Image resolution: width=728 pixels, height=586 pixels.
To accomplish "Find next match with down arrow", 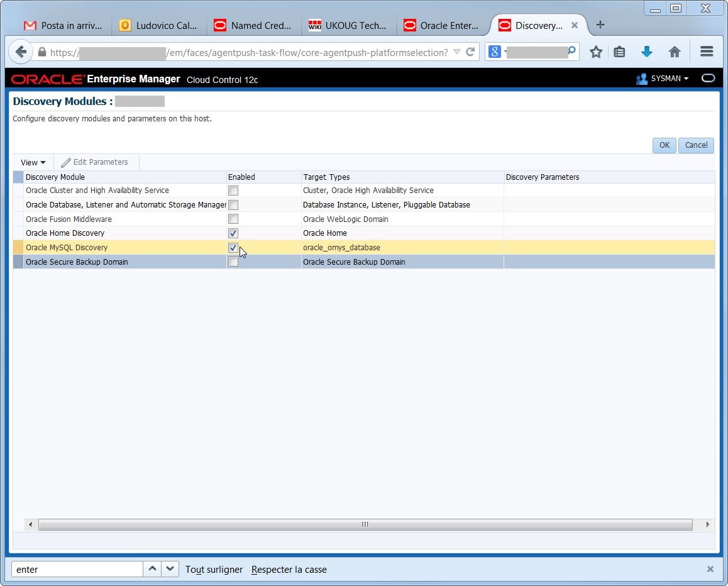I will tap(170, 569).
